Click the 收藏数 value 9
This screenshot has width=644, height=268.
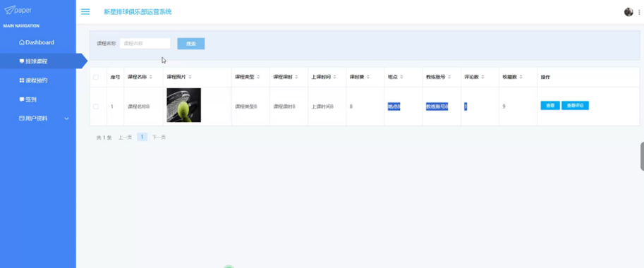pos(504,106)
